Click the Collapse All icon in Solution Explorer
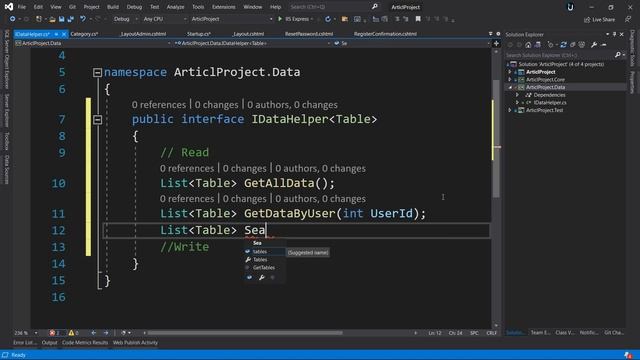The image size is (640, 360). [x=573, y=45]
